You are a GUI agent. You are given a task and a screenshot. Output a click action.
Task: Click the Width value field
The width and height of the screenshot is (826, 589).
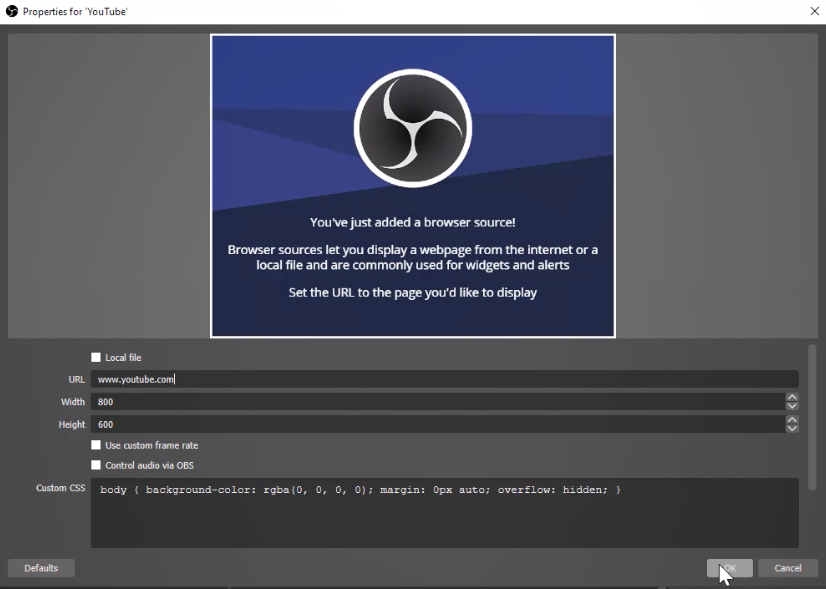point(437,402)
